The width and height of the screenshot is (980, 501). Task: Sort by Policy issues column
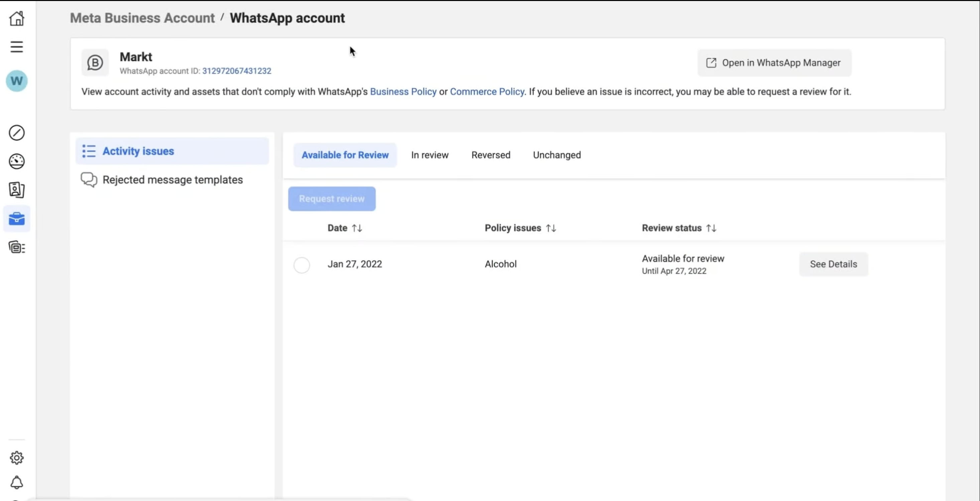coord(551,228)
